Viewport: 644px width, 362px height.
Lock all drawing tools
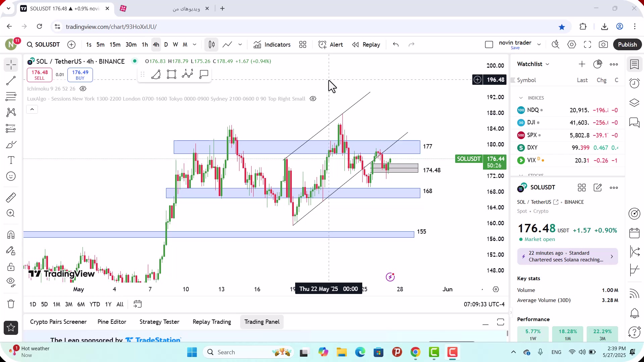[11, 267]
